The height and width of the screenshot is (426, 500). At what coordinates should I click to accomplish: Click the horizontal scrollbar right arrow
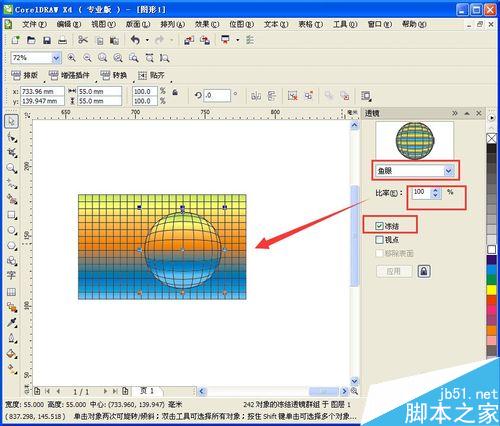coord(344,391)
